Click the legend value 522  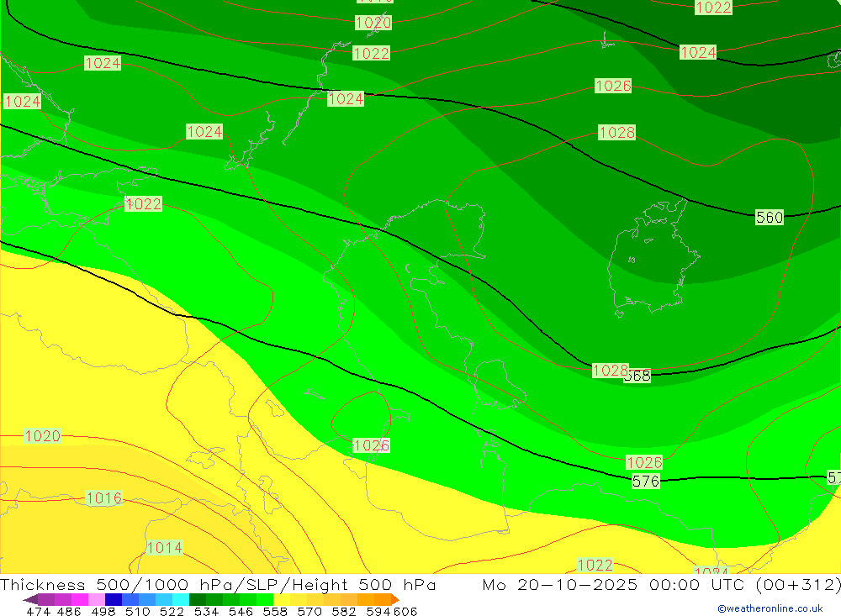pyautogui.click(x=172, y=611)
